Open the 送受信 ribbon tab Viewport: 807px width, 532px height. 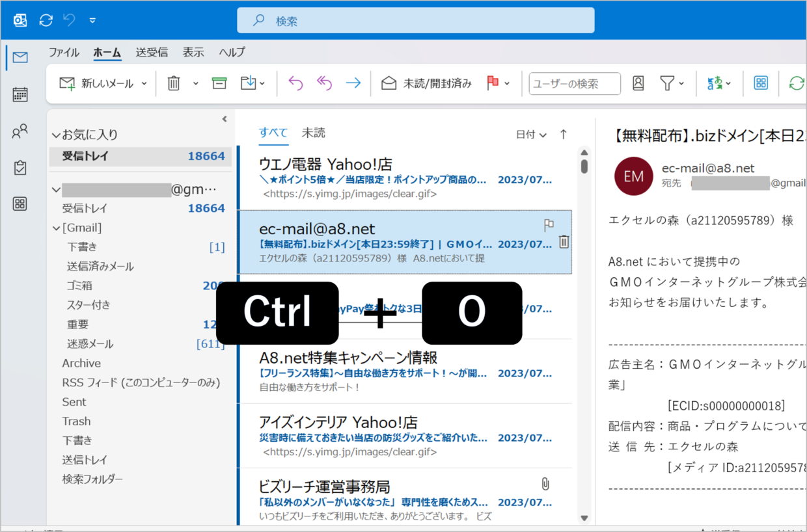click(x=152, y=53)
